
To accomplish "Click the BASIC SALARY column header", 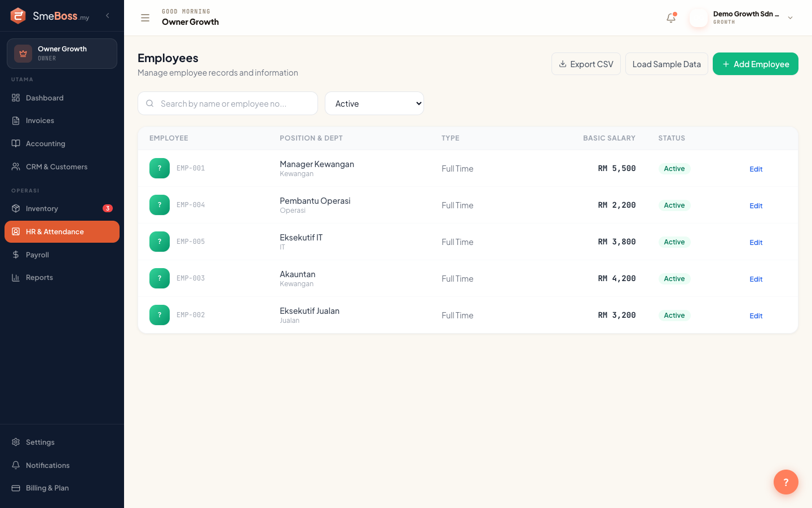I will pyautogui.click(x=609, y=138).
